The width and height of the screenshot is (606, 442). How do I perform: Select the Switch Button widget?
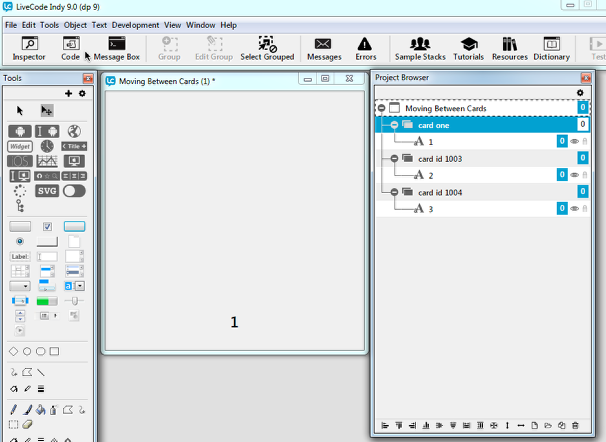coord(74,191)
